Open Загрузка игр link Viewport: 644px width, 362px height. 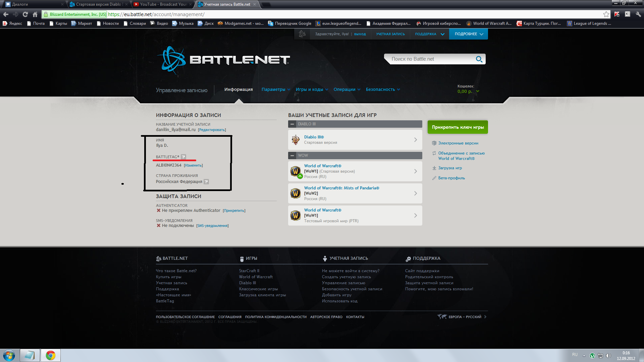pyautogui.click(x=450, y=168)
